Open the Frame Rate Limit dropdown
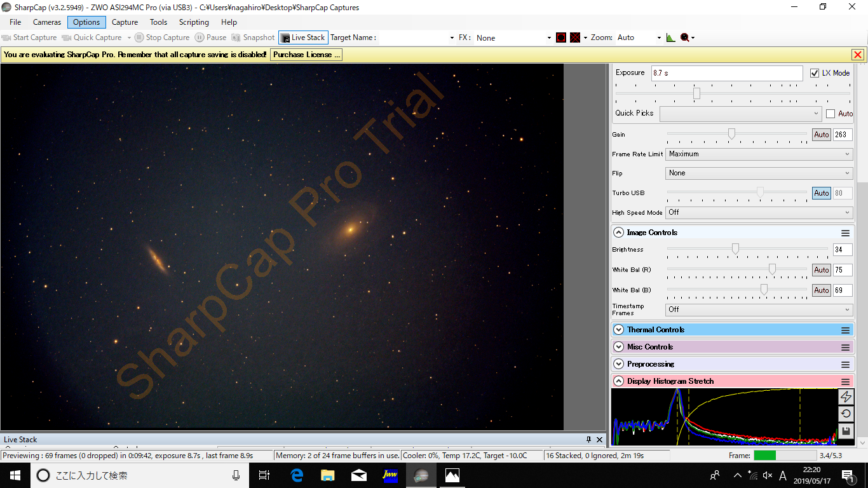 (759, 154)
